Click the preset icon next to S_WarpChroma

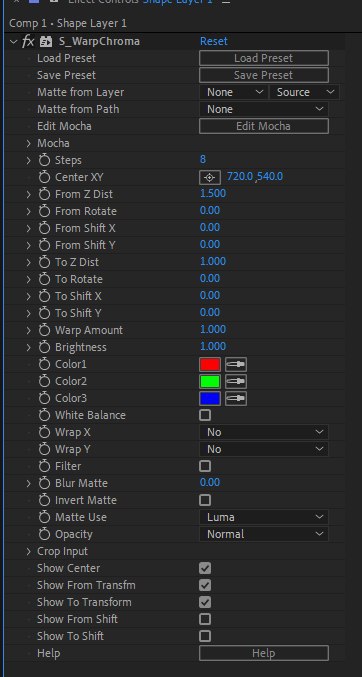point(46,41)
